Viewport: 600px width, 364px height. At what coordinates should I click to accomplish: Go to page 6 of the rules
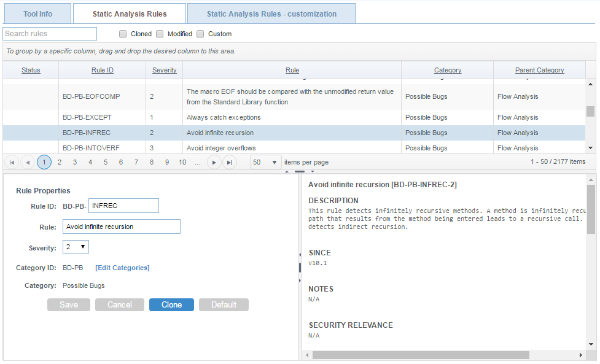click(x=121, y=163)
